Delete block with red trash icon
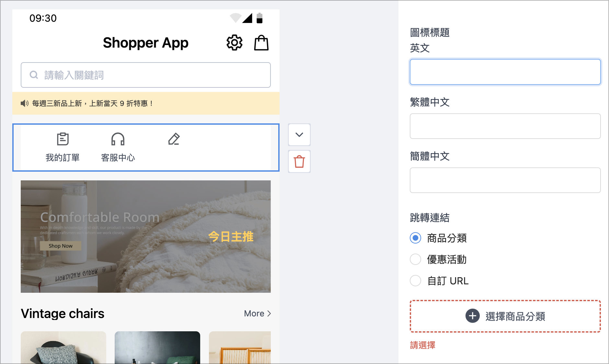 coord(299,161)
